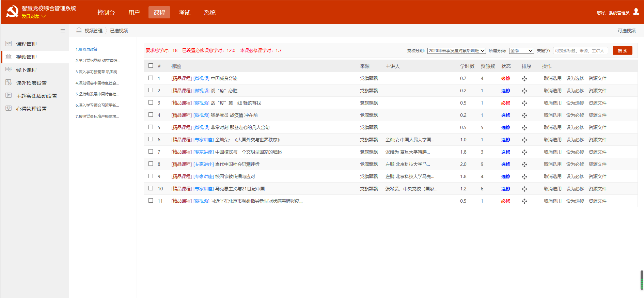644x298 pixels.
Task: Select chapter 3.深入学习新党章
Action: [x=98, y=72]
